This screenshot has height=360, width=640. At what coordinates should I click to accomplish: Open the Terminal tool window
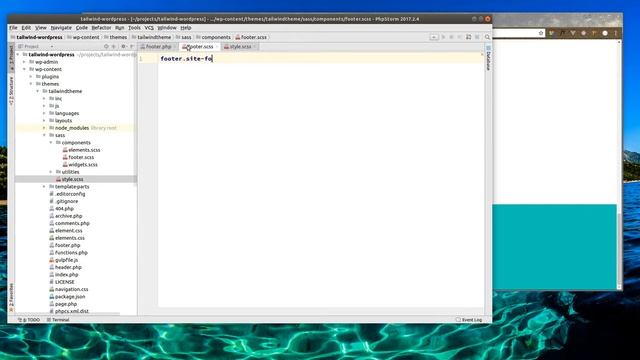[58, 320]
